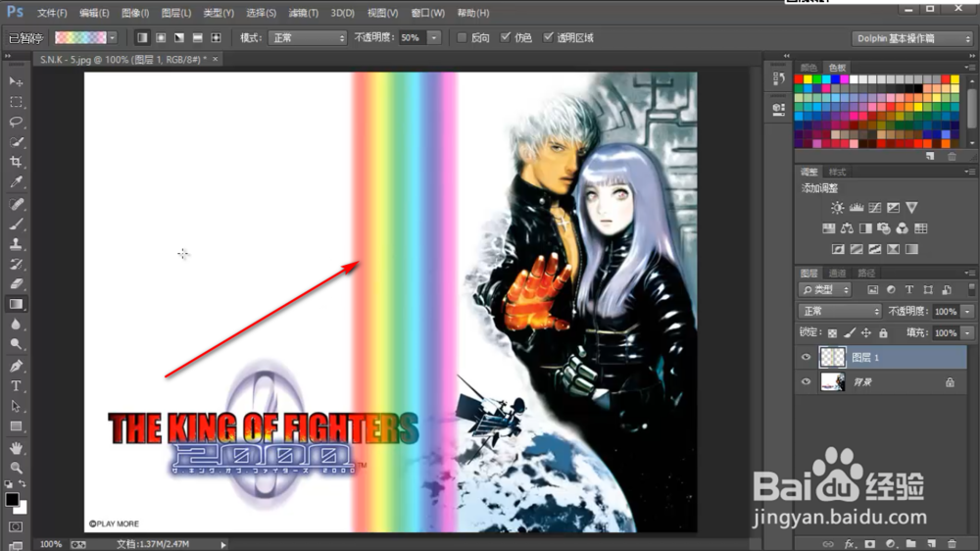Select the Rectangular Marquee tool

pos(16,102)
